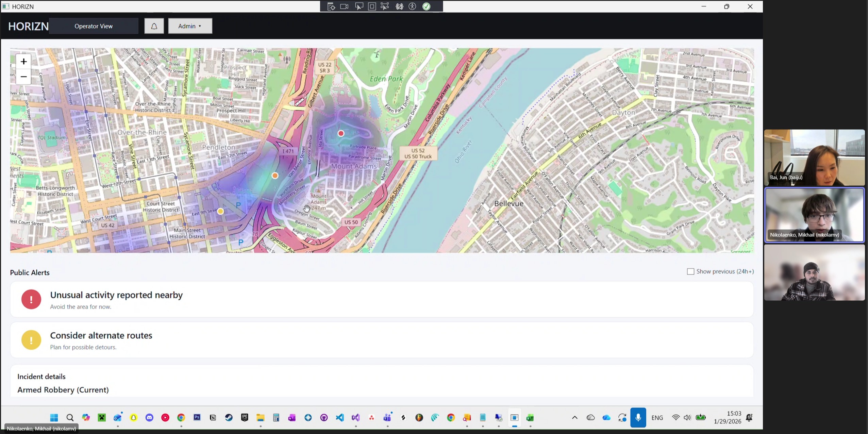Click the yellow exclamation alert icon
868x434 pixels.
pos(31,340)
